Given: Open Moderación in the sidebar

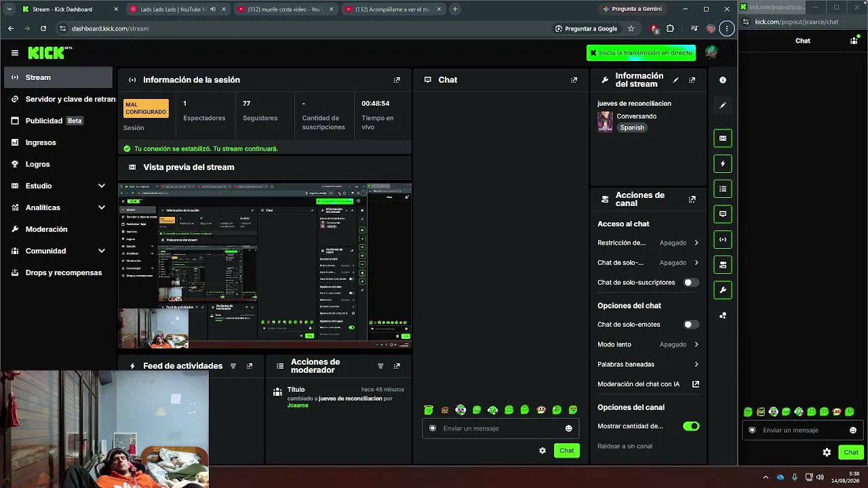Looking at the screenshot, I should [x=58, y=229].
